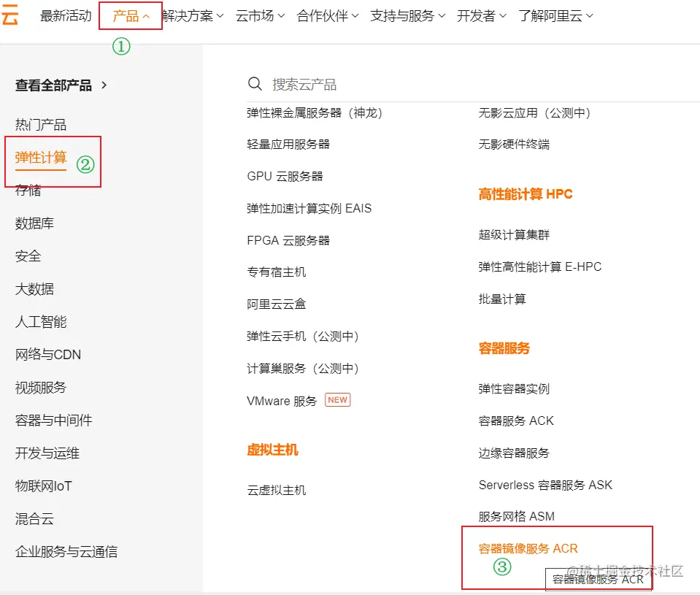
Task: Select the 人工智能 category
Action: point(41,321)
